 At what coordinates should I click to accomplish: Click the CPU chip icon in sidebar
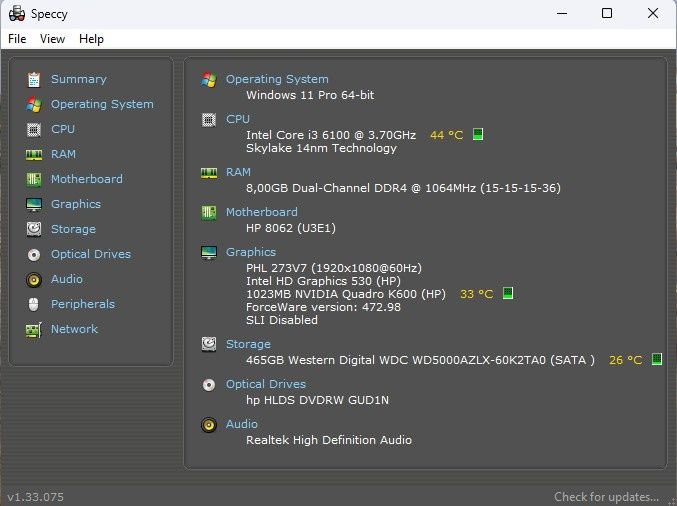pos(34,129)
